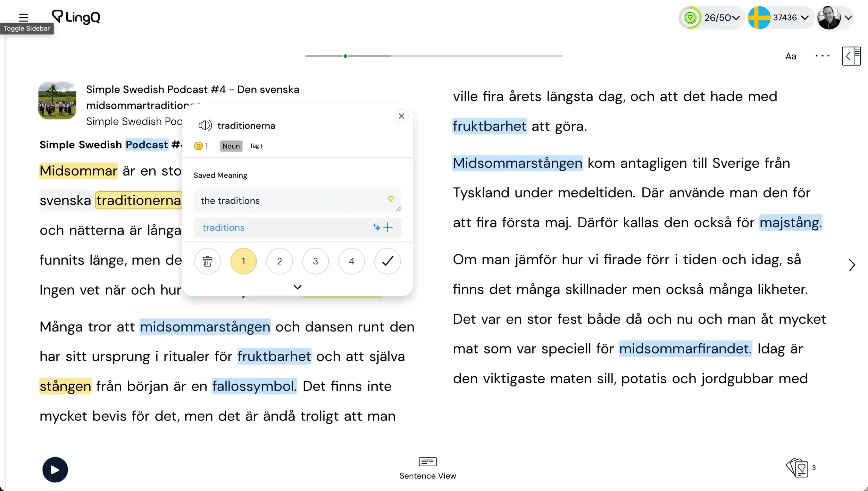
Task: Click the blue word midsommarfirandet
Action: coord(685,349)
